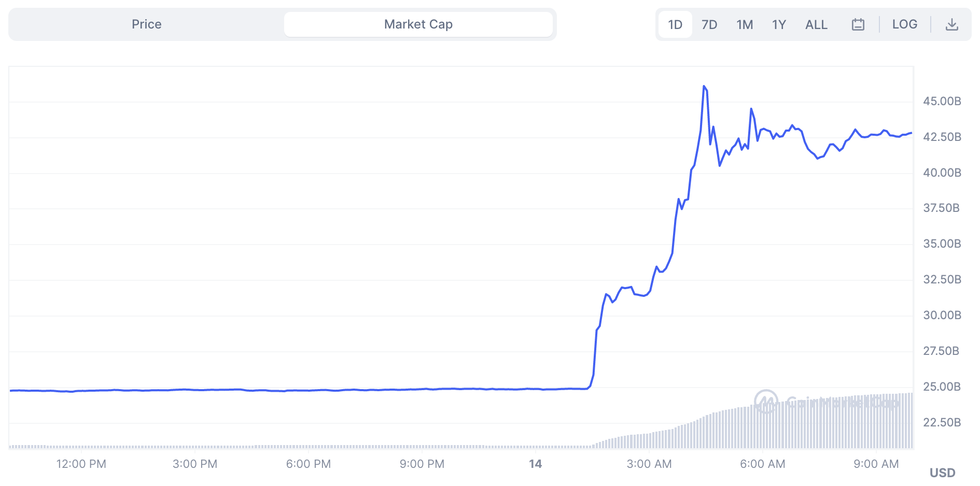Click the 45.00B value axis label
The image size is (980, 486).
942,101
